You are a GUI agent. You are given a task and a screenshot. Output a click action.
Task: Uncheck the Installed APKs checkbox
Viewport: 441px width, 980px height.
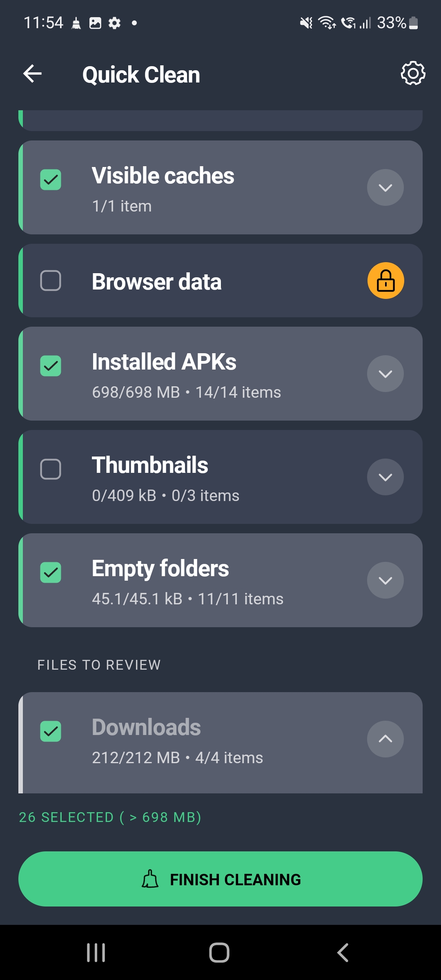pos(51,366)
